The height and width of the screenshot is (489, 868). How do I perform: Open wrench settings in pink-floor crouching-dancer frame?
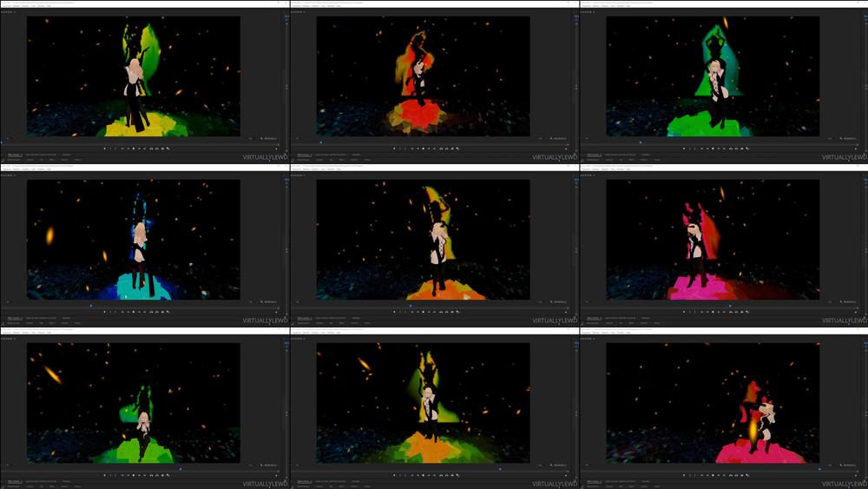tap(840, 466)
